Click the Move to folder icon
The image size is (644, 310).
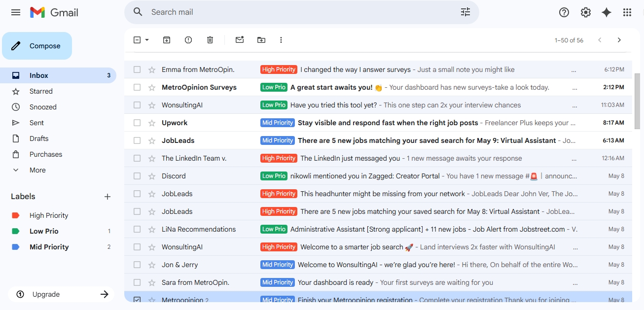(261, 40)
